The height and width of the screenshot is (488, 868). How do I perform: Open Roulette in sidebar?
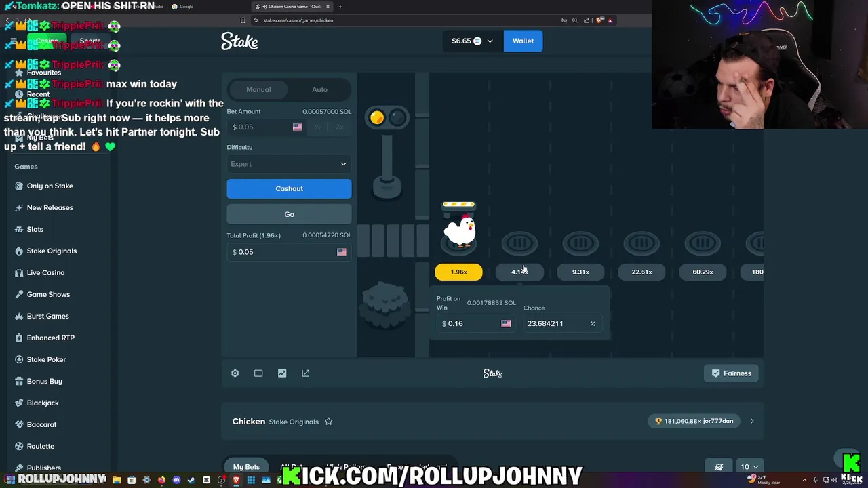40,446
